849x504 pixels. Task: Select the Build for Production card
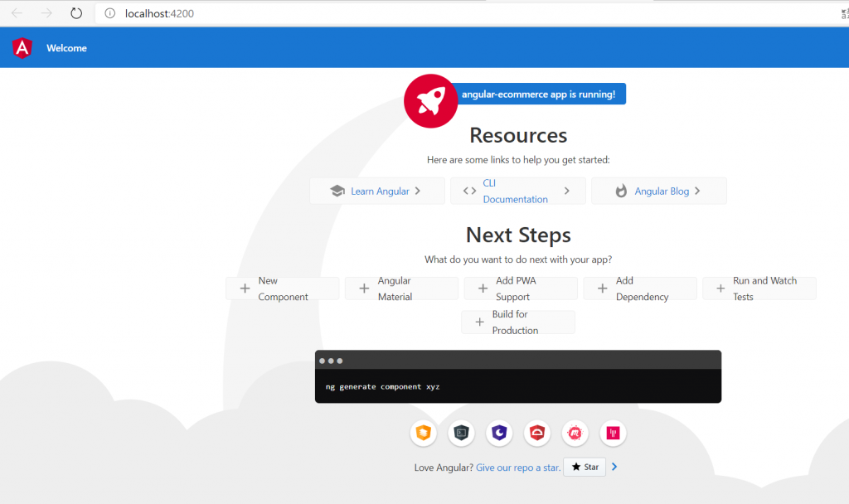pos(518,322)
